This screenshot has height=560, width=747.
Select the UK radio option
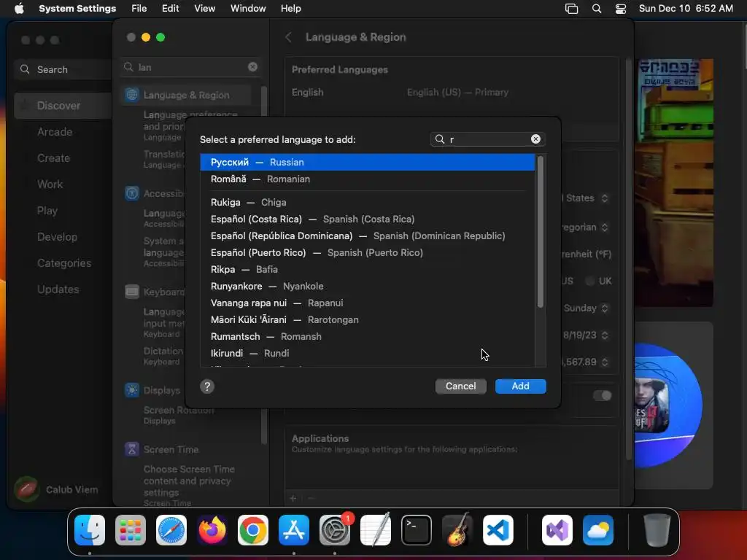589,281
